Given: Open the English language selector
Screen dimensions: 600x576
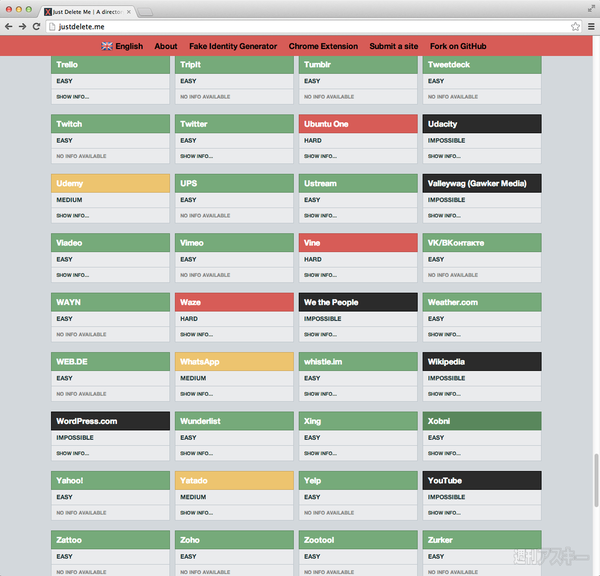Looking at the screenshot, I should click(122, 46).
